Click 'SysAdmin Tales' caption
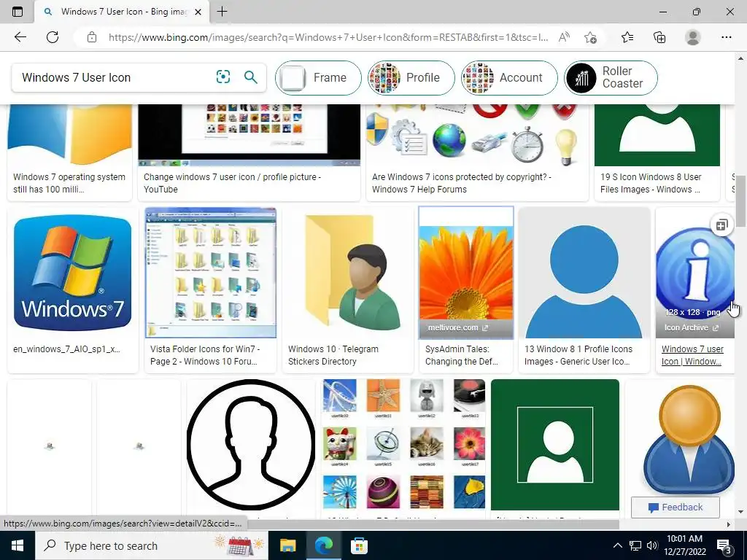The image size is (747, 560). (461, 355)
